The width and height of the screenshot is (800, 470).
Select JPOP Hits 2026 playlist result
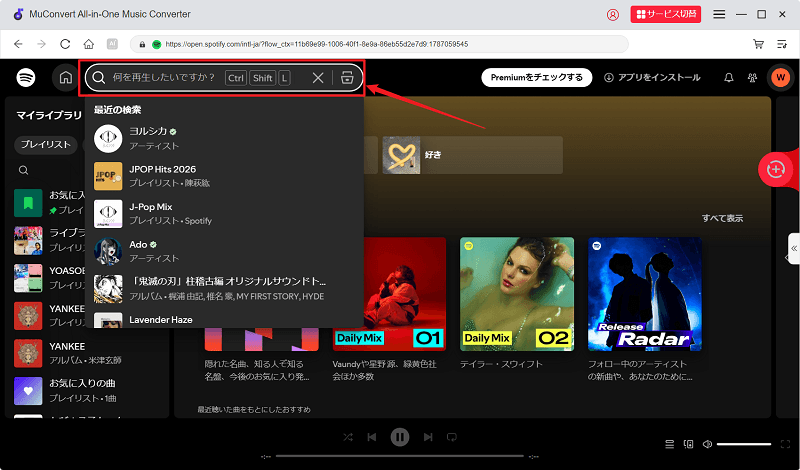pos(224,176)
